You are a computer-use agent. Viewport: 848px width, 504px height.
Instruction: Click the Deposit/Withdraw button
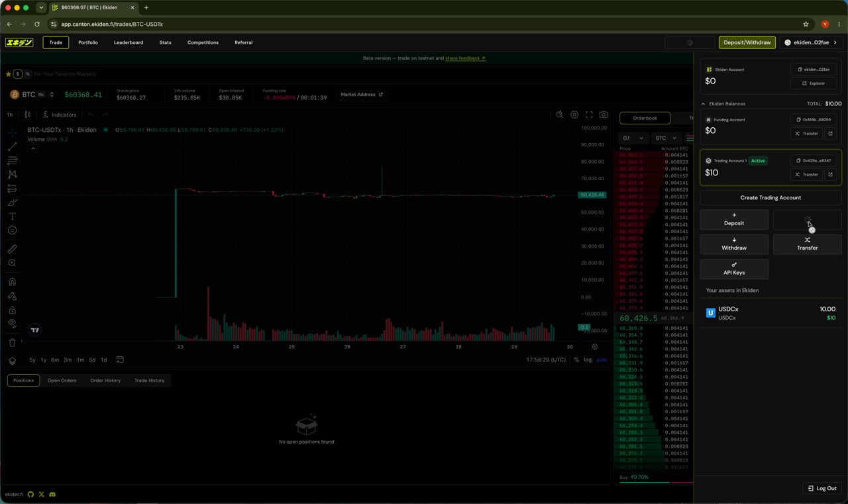747,42
